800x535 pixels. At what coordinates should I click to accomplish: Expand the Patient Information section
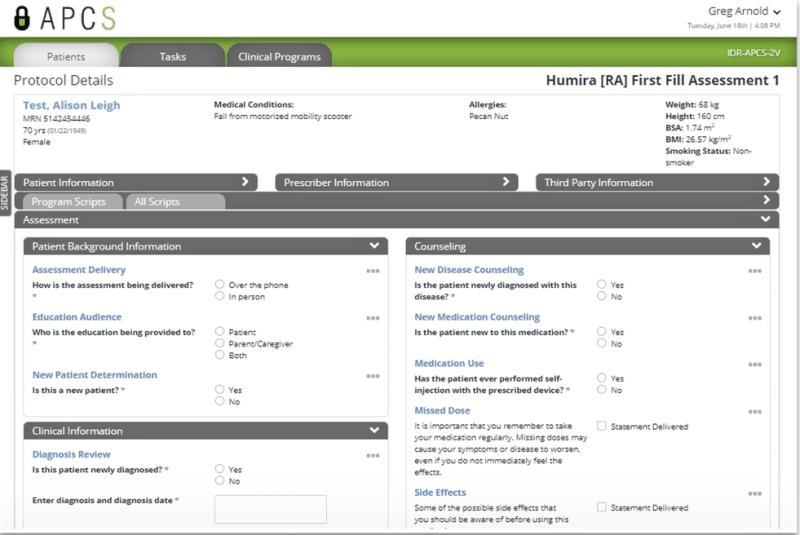pos(244,182)
